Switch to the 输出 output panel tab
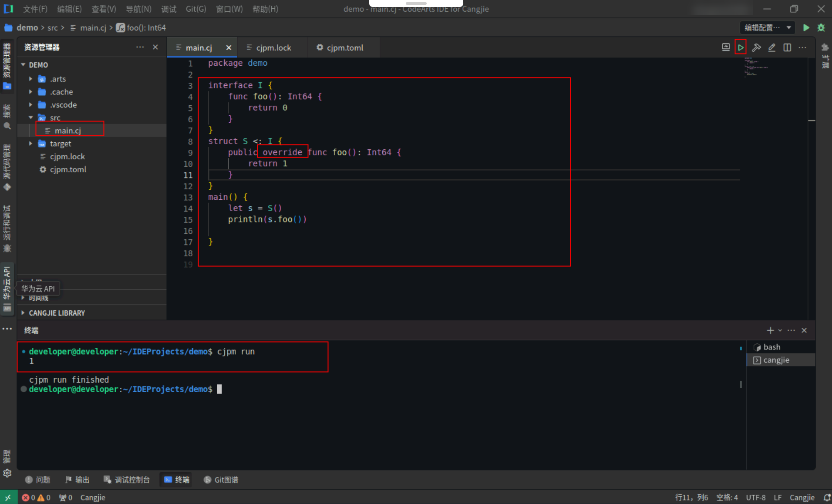 tap(77, 480)
